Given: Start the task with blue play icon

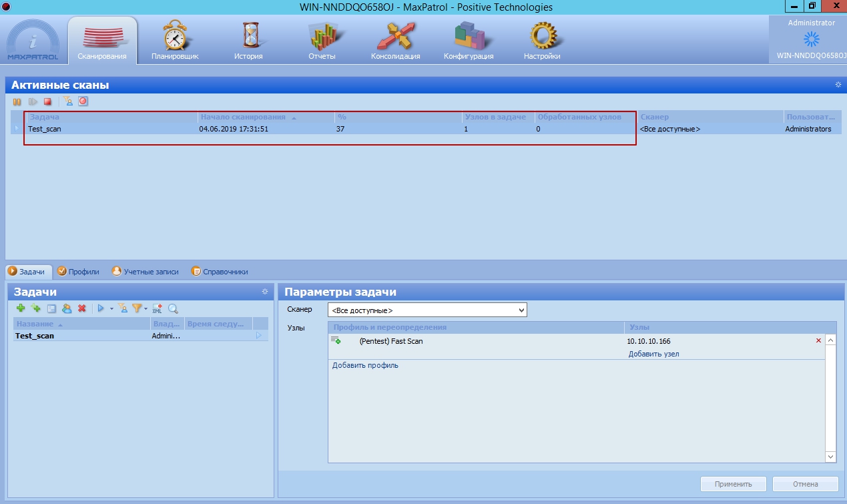Looking at the screenshot, I should click(101, 308).
